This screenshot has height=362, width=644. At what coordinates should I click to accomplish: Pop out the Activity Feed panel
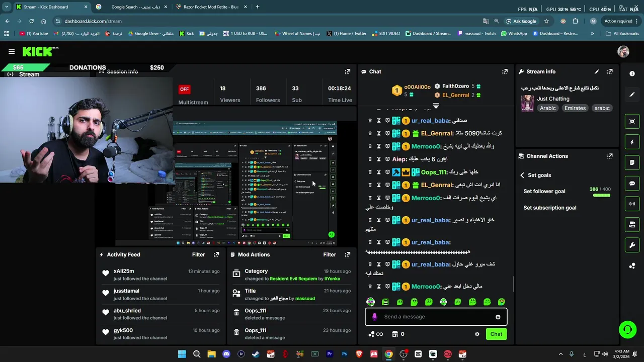[x=216, y=255]
